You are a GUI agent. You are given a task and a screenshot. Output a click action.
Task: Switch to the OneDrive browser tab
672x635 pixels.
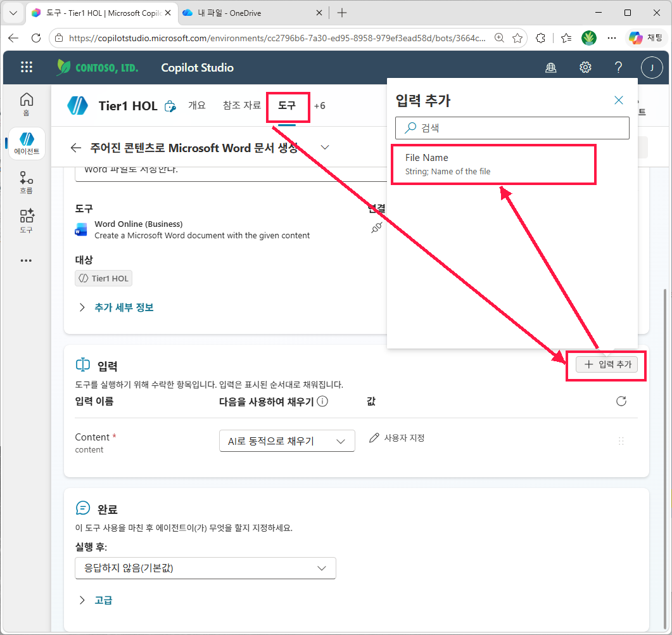click(x=253, y=13)
